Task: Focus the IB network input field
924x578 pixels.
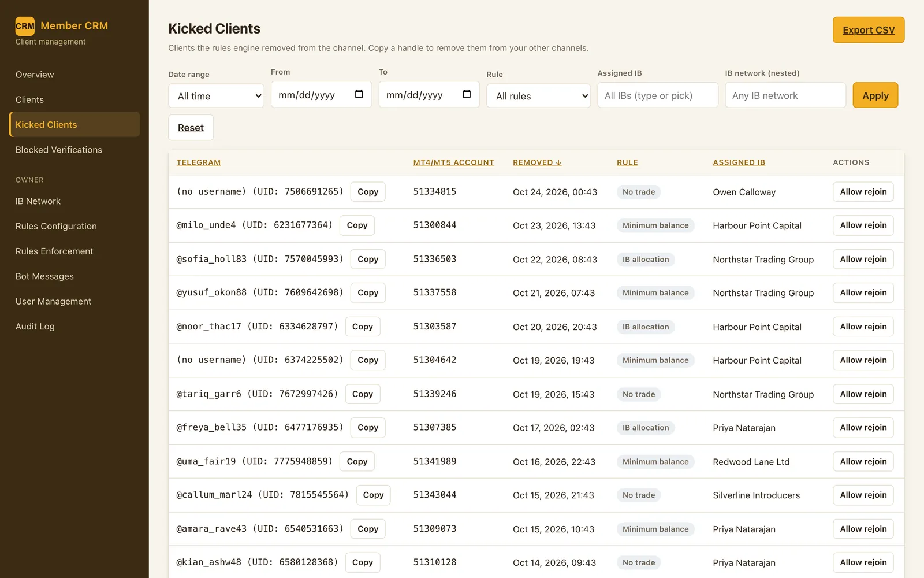Action: point(785,95)
